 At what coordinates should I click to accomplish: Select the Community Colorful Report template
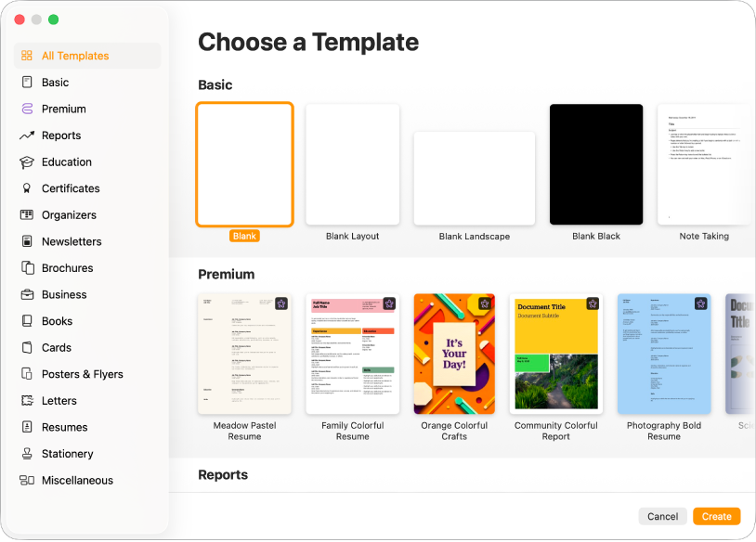[555, 355]
